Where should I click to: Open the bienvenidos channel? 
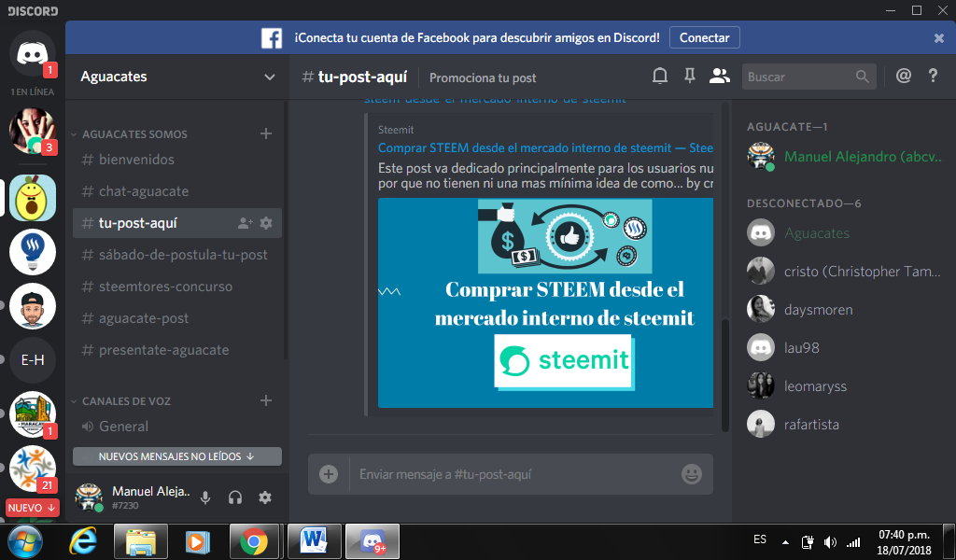pos(176,160)
